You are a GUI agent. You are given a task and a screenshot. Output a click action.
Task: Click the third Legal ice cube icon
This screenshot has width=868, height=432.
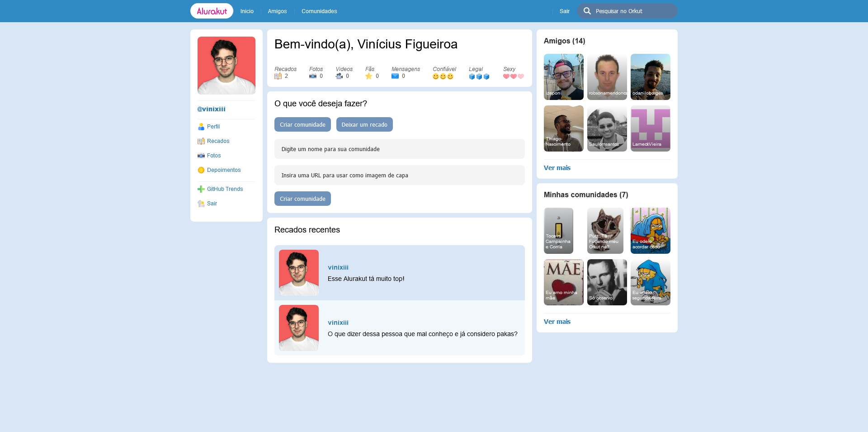tap(486, 76)
